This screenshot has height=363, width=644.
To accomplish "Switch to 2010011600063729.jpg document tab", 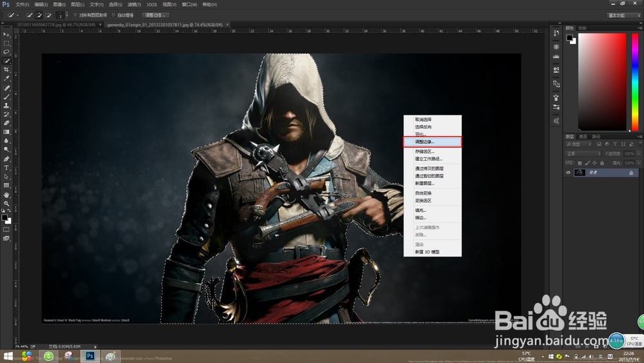I will point(56,25).
